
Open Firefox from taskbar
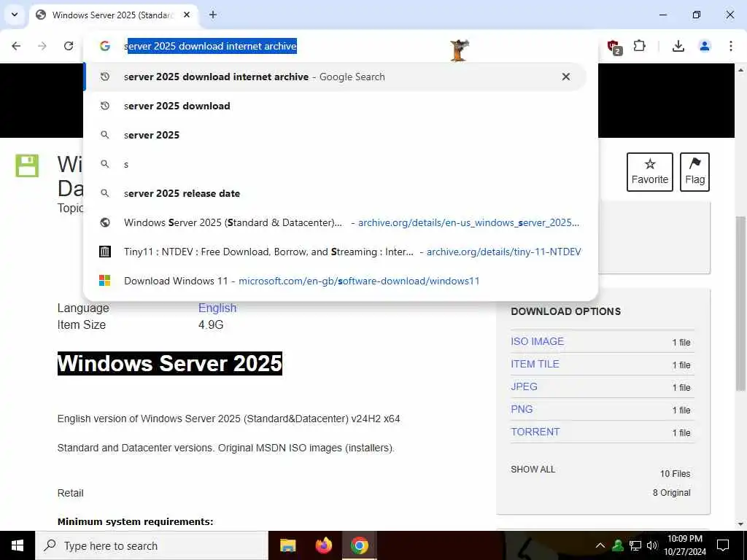(x=324, y=545)
